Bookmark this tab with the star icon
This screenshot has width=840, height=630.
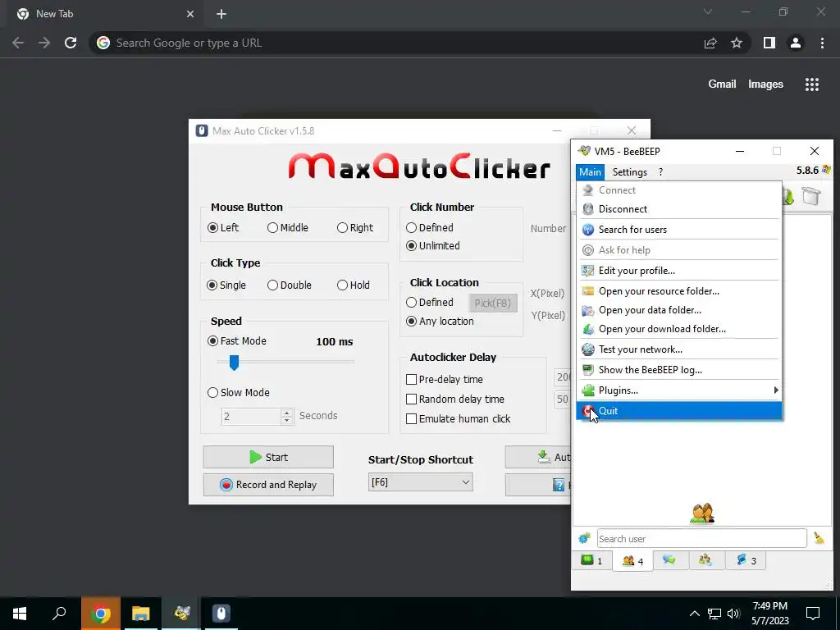coord(737,43)
